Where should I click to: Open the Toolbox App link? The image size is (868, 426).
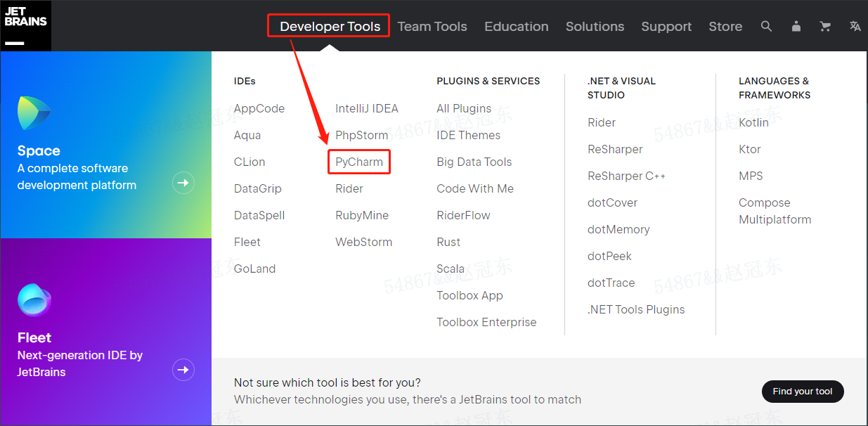(x=469, y=295)
